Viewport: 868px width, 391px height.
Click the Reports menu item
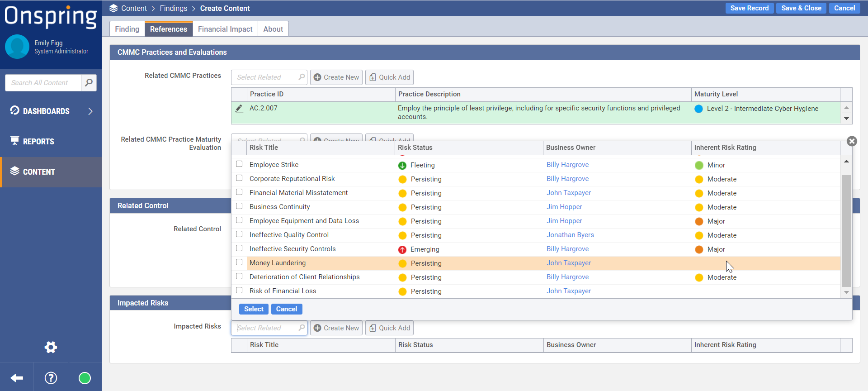click(x=51, y=141)
